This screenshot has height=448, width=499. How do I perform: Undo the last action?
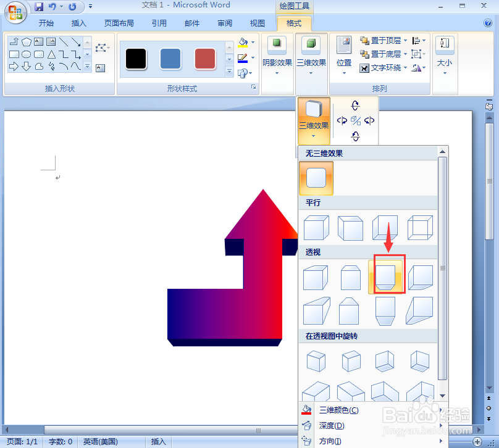tap(52, 6)
